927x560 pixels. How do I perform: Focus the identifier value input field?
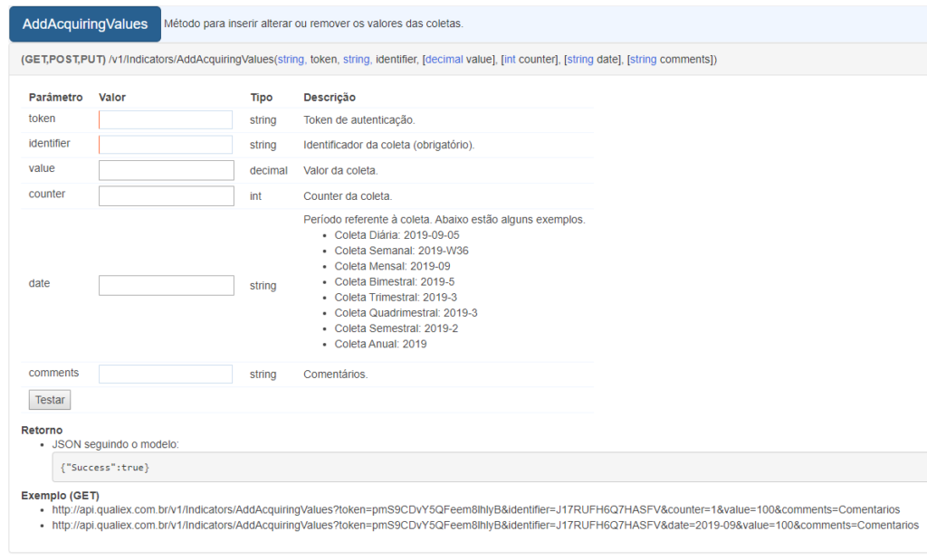click(166, 145)
